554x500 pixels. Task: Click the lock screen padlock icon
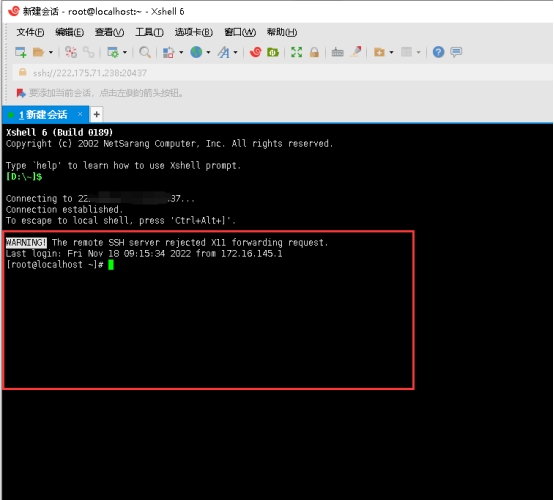coord(314,52)
